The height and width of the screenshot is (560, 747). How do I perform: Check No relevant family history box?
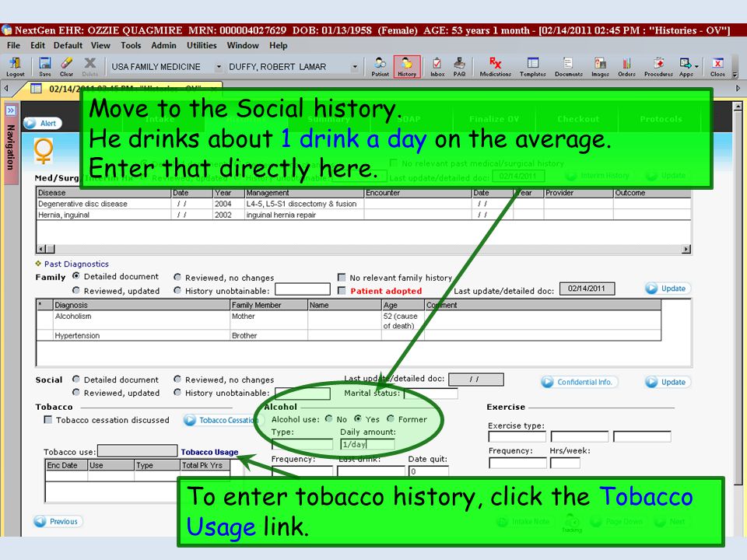point(342,277)
